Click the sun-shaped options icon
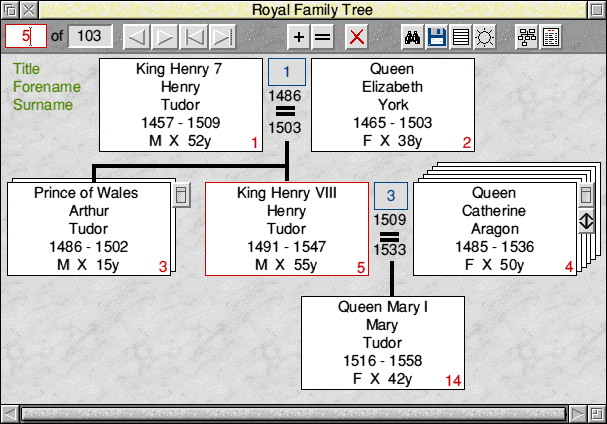 pos(484,37)
